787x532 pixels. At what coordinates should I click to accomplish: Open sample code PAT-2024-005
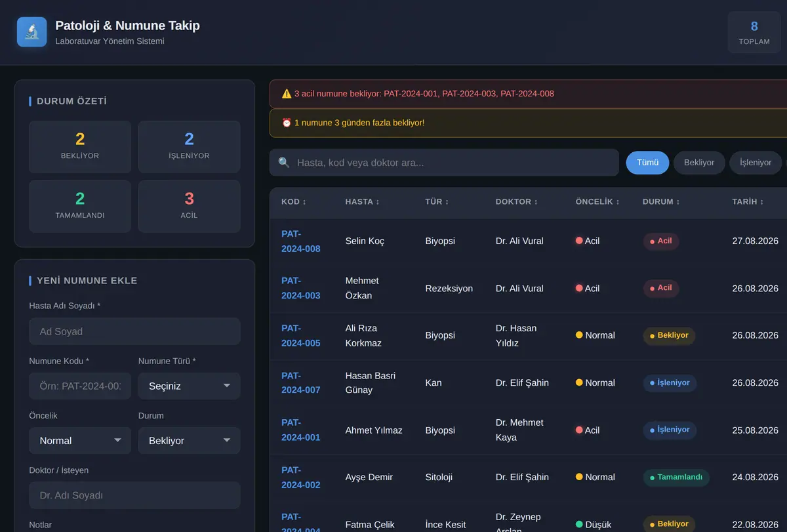click(301, 335)
